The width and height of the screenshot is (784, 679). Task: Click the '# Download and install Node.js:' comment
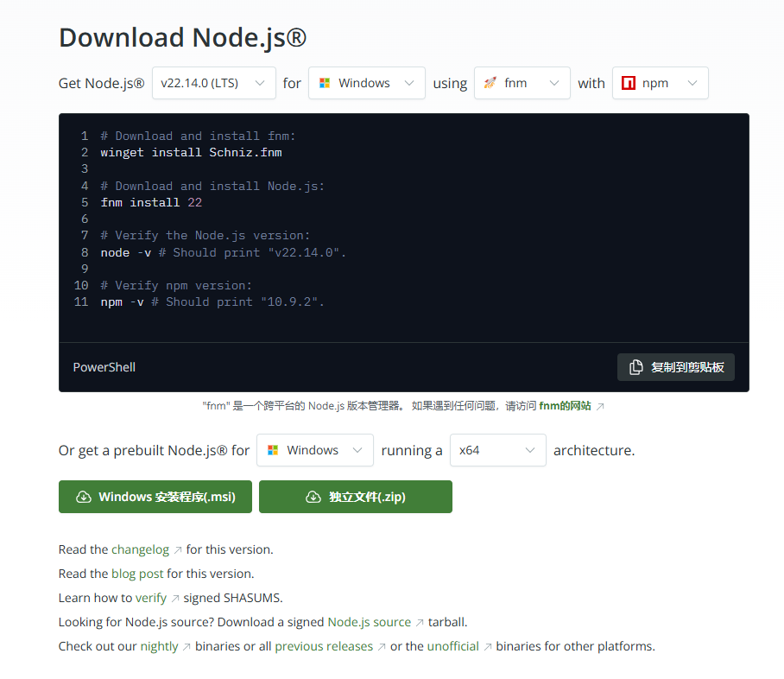pyautogui.click(x=212, y=186)
